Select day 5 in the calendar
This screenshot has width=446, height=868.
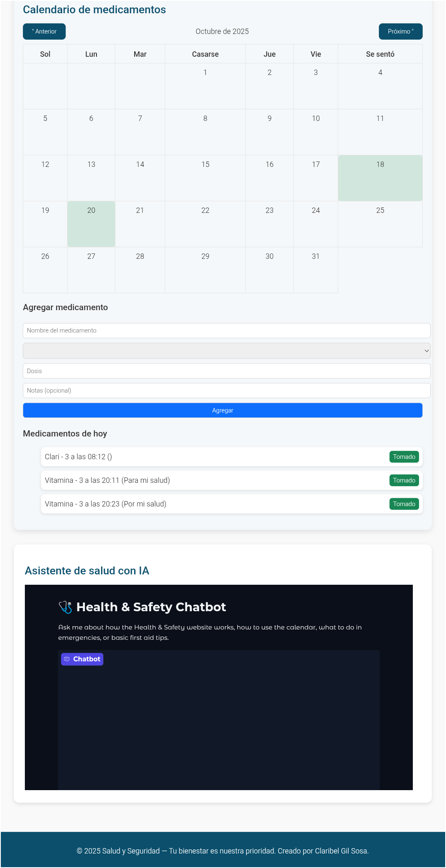(45, 132)
